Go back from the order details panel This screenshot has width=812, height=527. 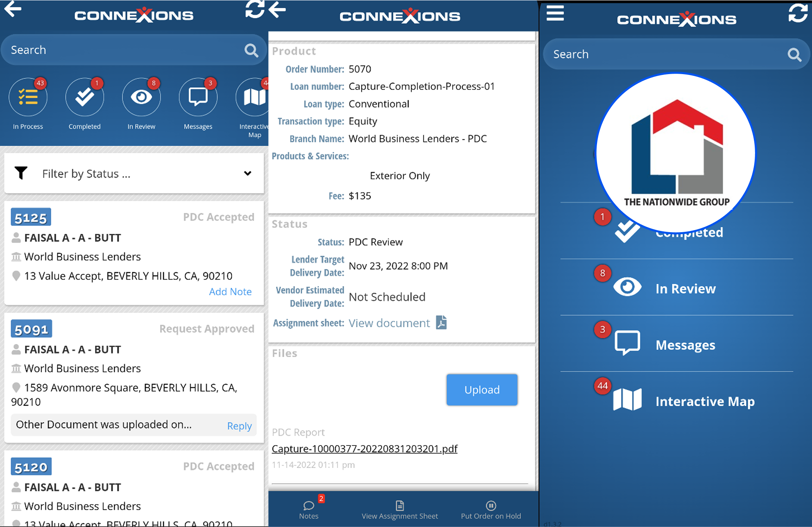[277, 9]
